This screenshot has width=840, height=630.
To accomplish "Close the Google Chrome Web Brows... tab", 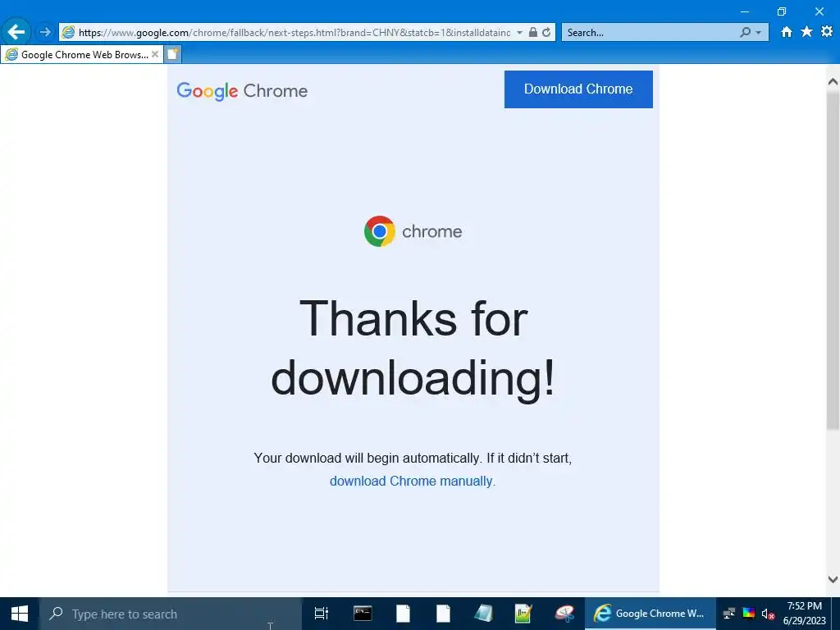I will [x=155, y=54].
